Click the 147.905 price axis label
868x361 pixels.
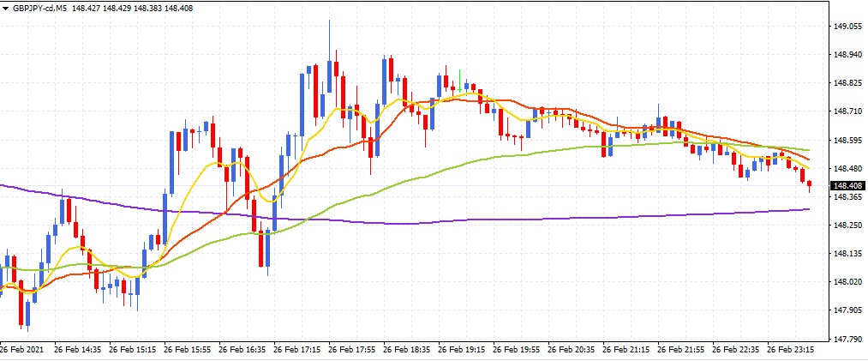tap(847, 310)
